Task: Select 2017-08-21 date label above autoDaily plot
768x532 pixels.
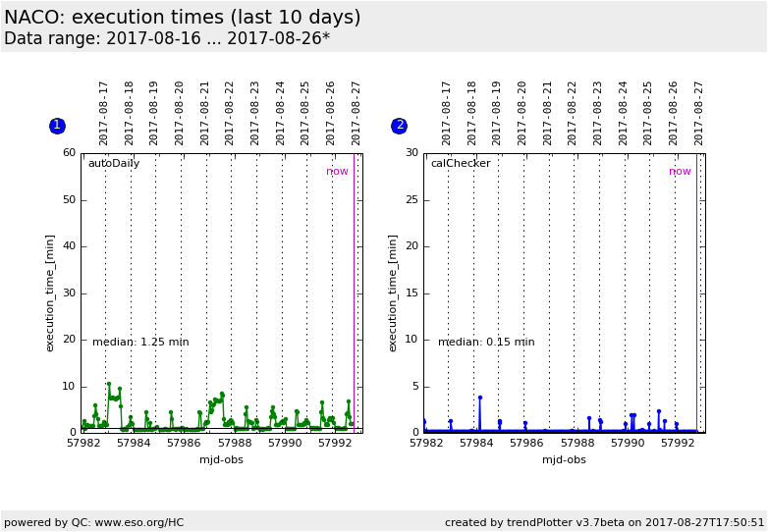Action: 205,113
